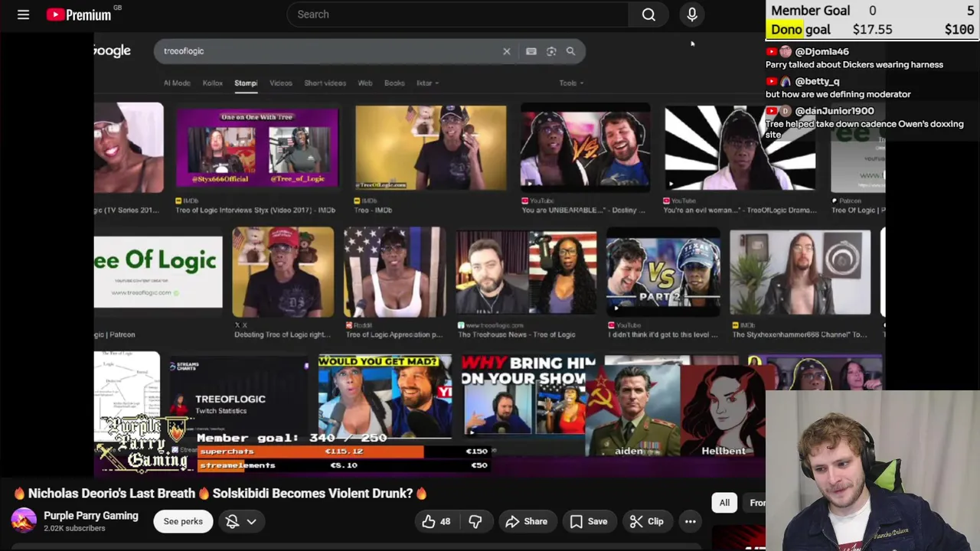Open the Styxhexenhammer666 Channel image
This screenshot has height=551, width=980.
pos(800,272)
